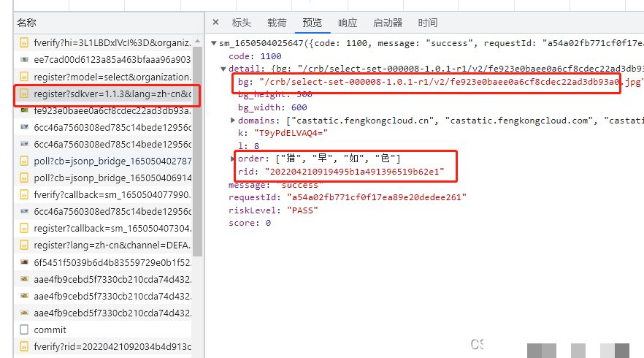Image resolution: width=644 pixels, height=358 pixels.
Task: Click image icon of fe923e0baee0a6cf row
Action: [24, 110]
